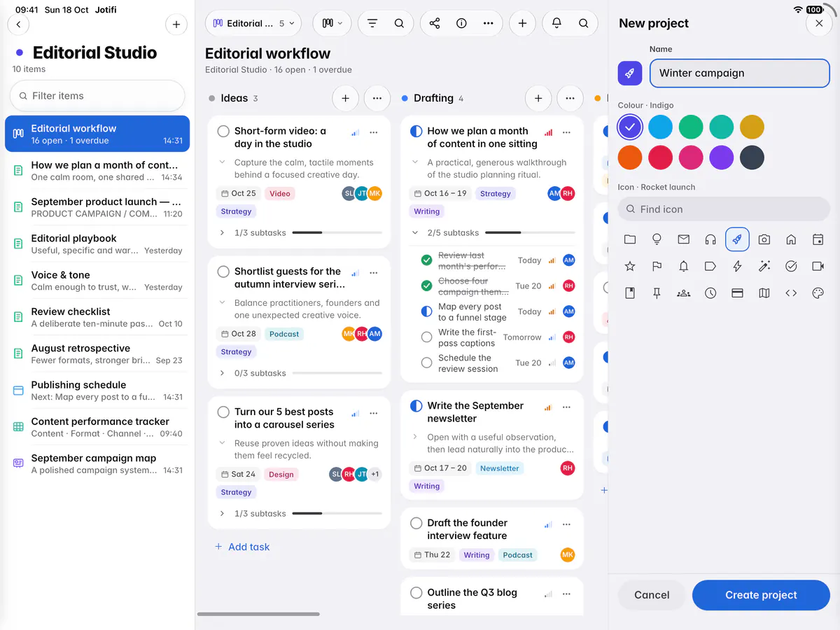
Task: Select the clock icon
Action: (x=710, y=293)
